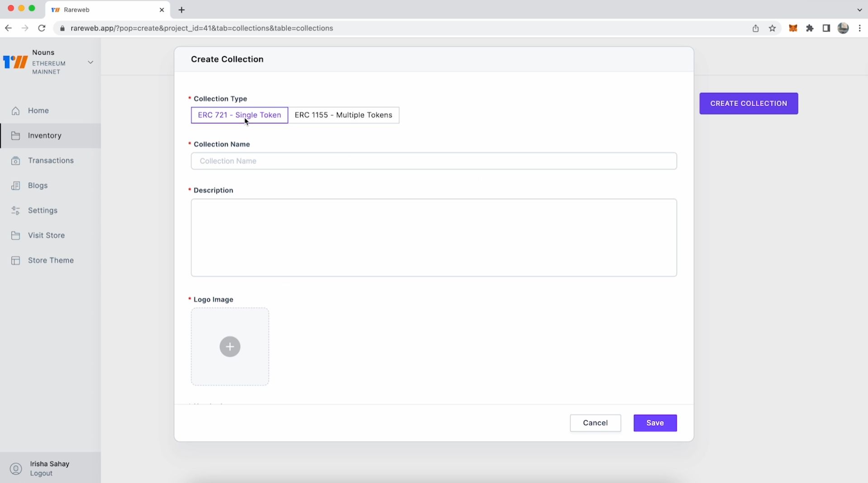Select ERC 1155 - Multiple Tokens
The height and width of the screenshot is (483, 868).
343,115
